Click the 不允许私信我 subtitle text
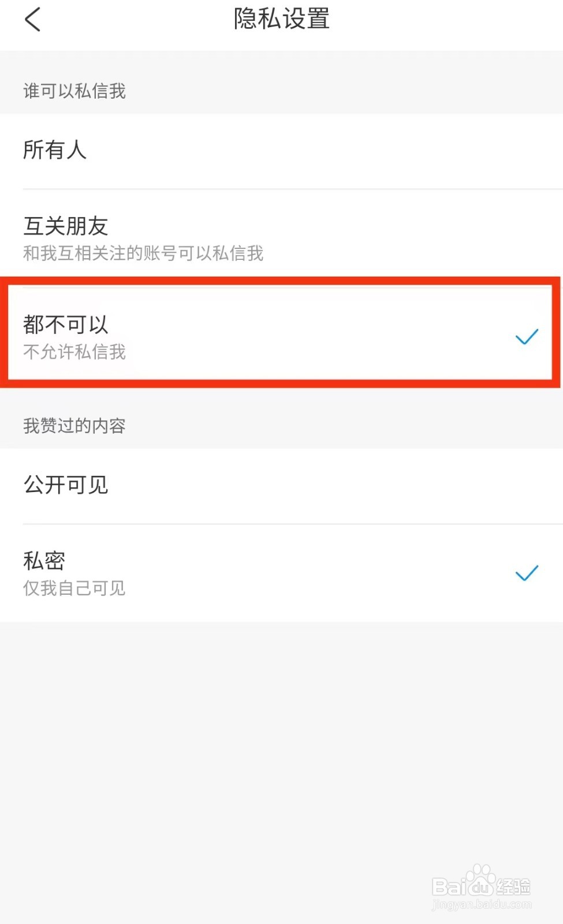The height and width of the screenshot is (924, 563). point(74,352)
